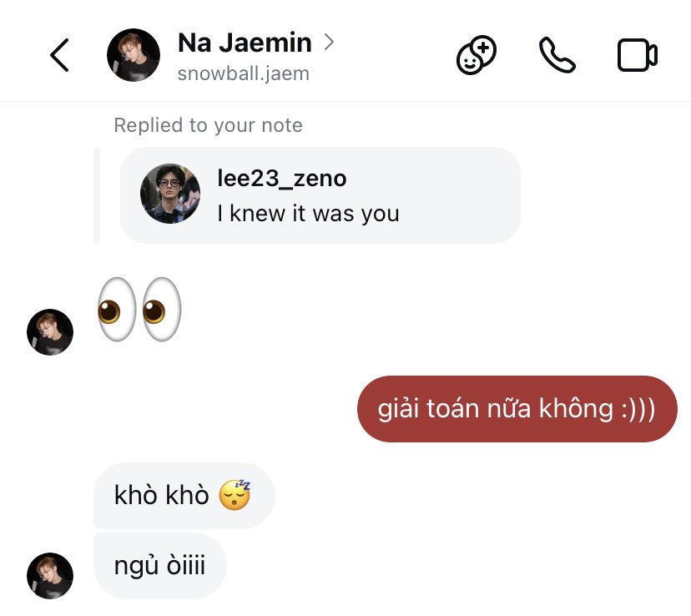Go back using the left arrow

tap(59, 55)
